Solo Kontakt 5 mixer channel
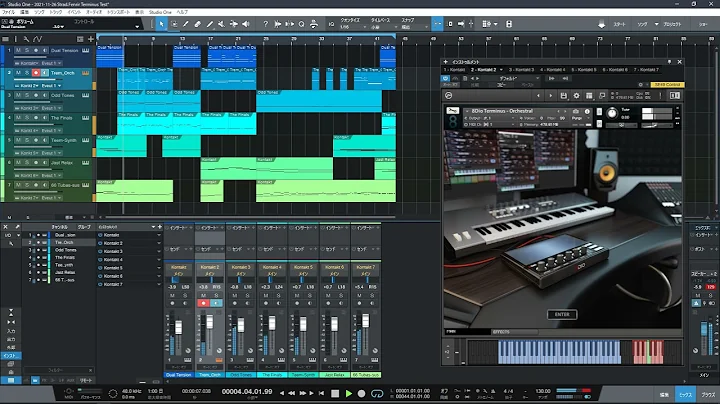The image size is (720, 404). 309,295
